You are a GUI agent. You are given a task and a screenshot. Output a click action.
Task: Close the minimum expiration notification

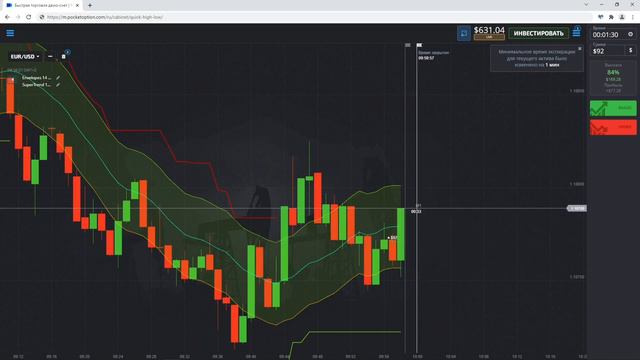tap(580, 49)
